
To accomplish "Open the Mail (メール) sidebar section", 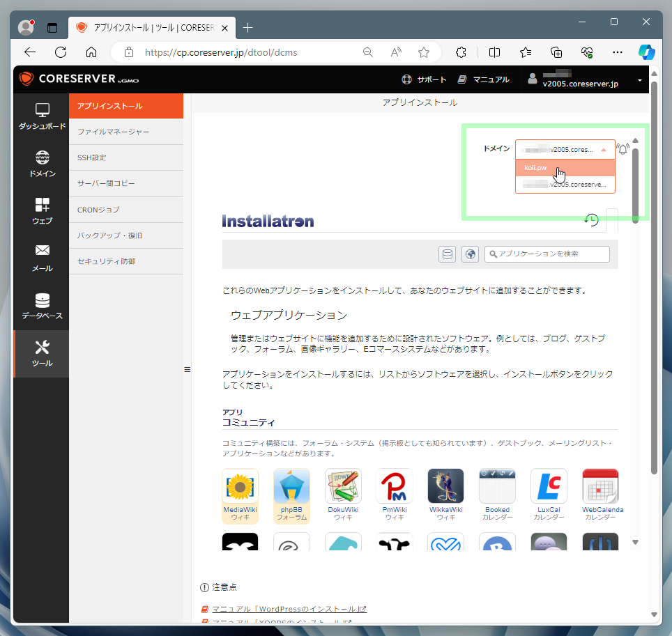I will pos(42,258).
